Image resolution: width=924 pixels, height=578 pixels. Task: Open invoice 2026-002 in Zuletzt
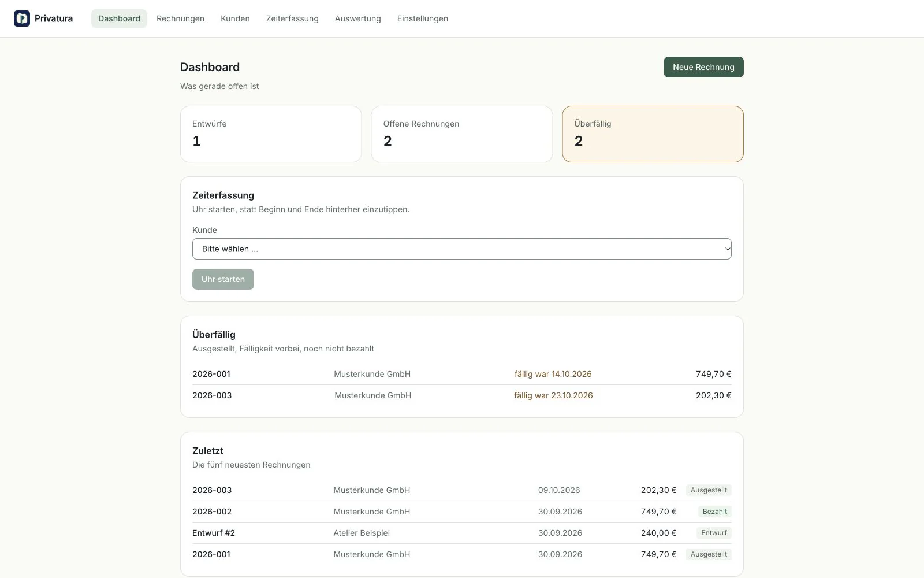(x=462, y=512)
